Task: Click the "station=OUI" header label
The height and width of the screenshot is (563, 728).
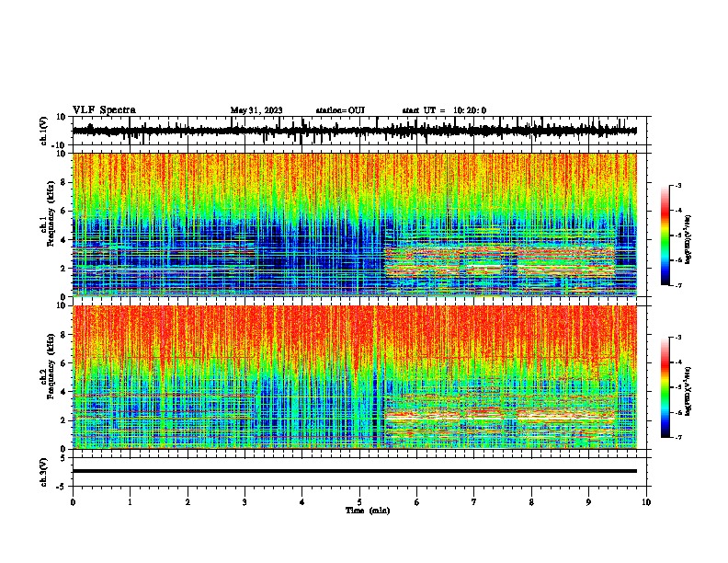Action: click(x=340, y=110)
